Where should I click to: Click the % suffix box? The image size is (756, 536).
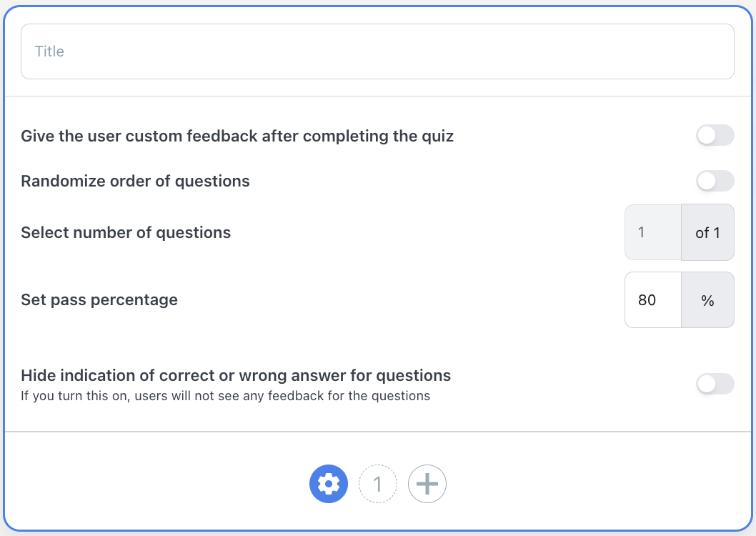(x=707, y=300)
